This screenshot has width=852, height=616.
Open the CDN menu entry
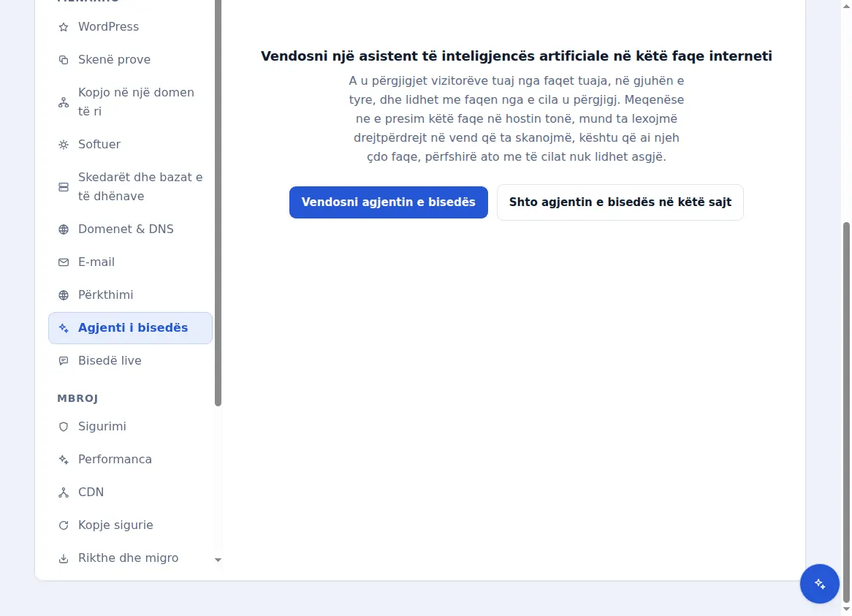[130, 493]
